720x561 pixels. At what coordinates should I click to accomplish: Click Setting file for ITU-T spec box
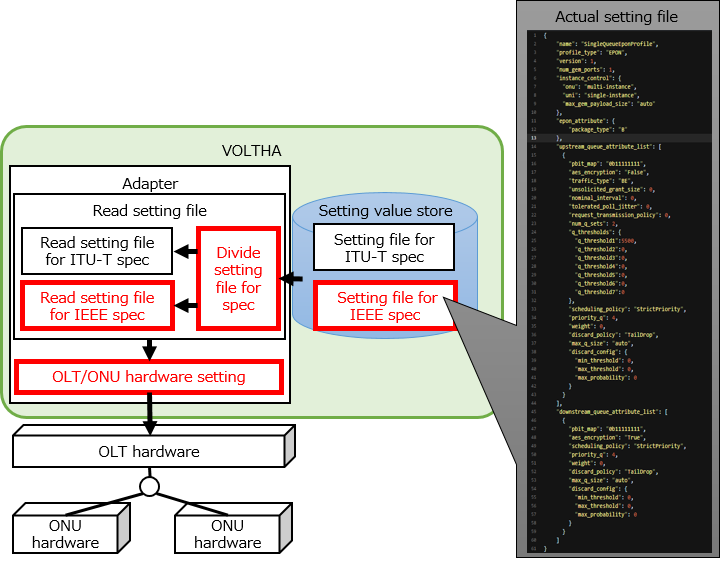click(385, 249)
